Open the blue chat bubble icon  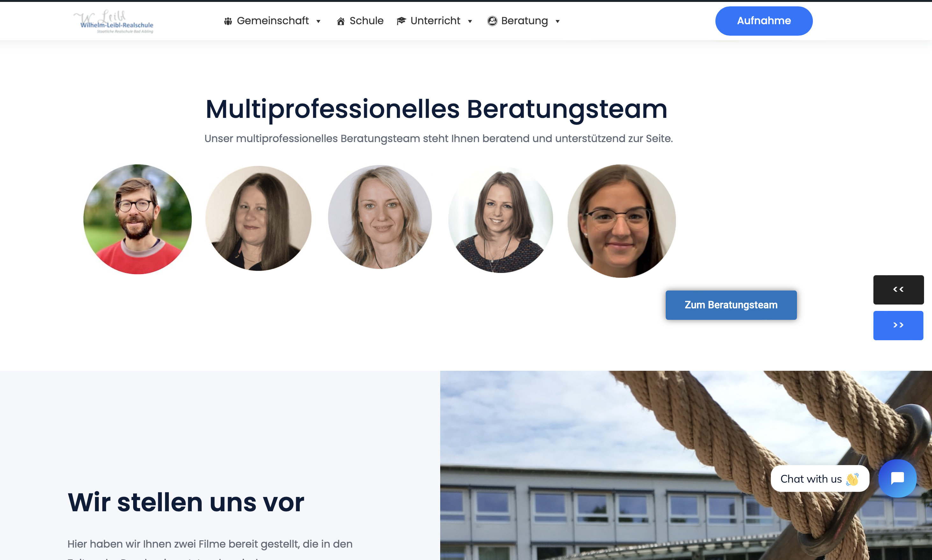897,478
